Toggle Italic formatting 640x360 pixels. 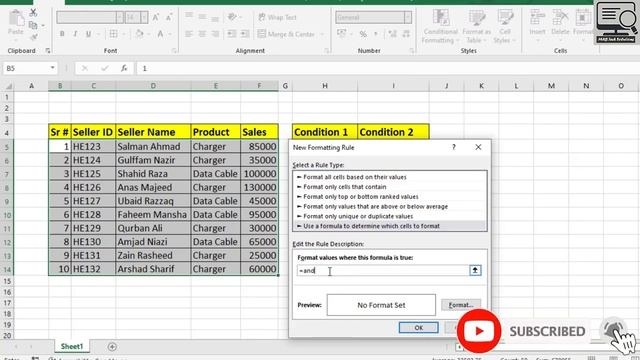tap(75, 34)
